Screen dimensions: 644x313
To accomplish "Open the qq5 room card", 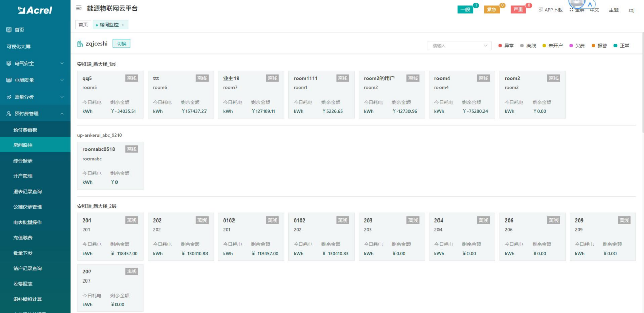I will point(110,95).
